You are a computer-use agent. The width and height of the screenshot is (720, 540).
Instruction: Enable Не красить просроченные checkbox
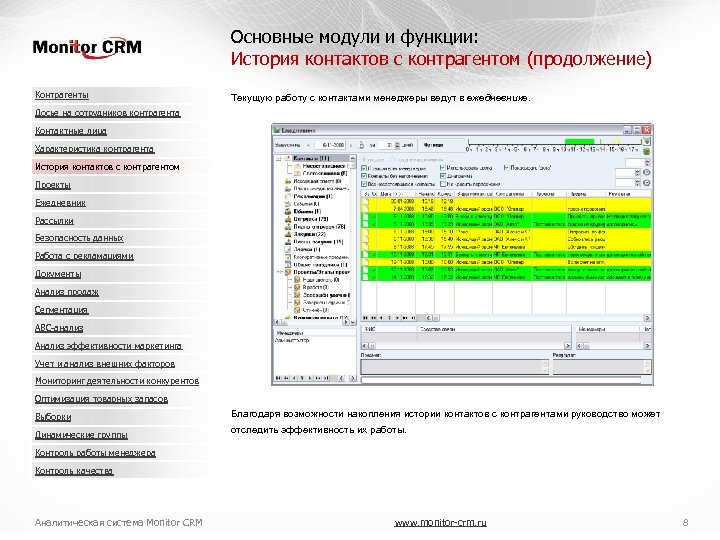443,184
